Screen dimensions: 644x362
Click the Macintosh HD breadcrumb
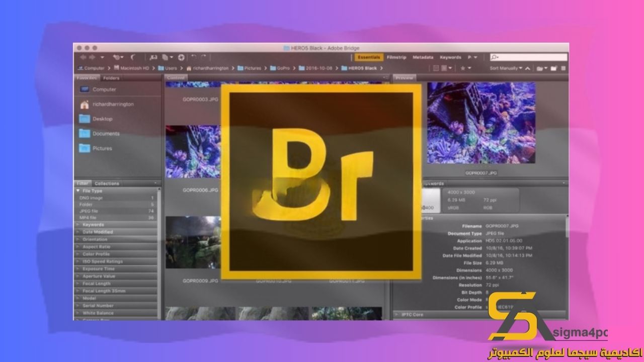[132, 68]
